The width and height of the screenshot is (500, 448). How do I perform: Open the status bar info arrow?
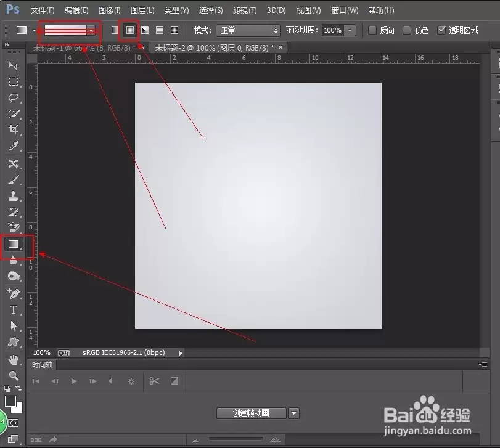click(180, 353)
